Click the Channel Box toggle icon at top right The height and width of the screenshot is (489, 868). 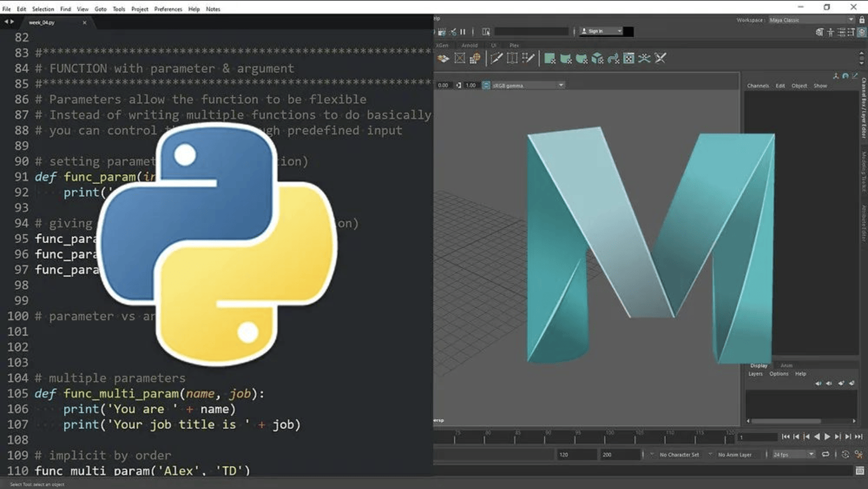click(861, 32)
